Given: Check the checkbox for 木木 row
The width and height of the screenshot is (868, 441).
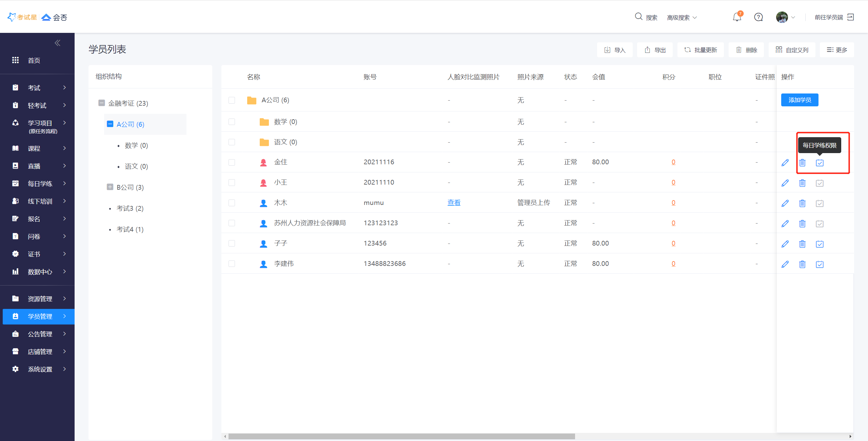Looking at the screenshot, I should coord(232,203).
